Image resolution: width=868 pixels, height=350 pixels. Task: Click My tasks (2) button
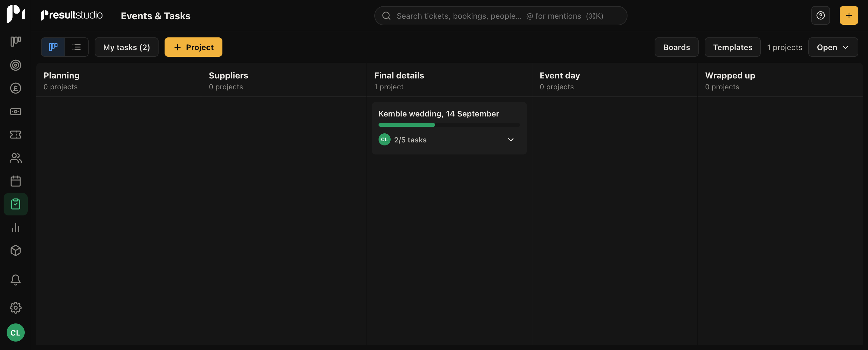pyautogui.click(x=126, y=47)
